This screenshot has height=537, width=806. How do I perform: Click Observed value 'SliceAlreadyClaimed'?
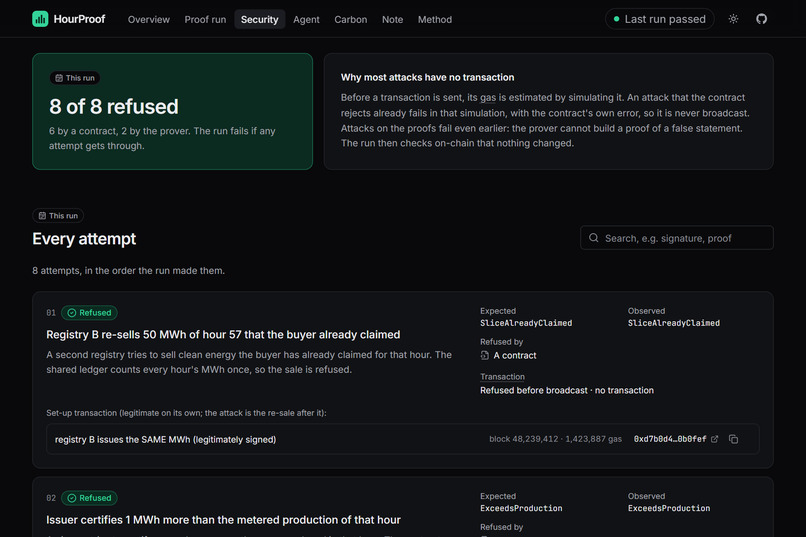click(x=673, y=323)
